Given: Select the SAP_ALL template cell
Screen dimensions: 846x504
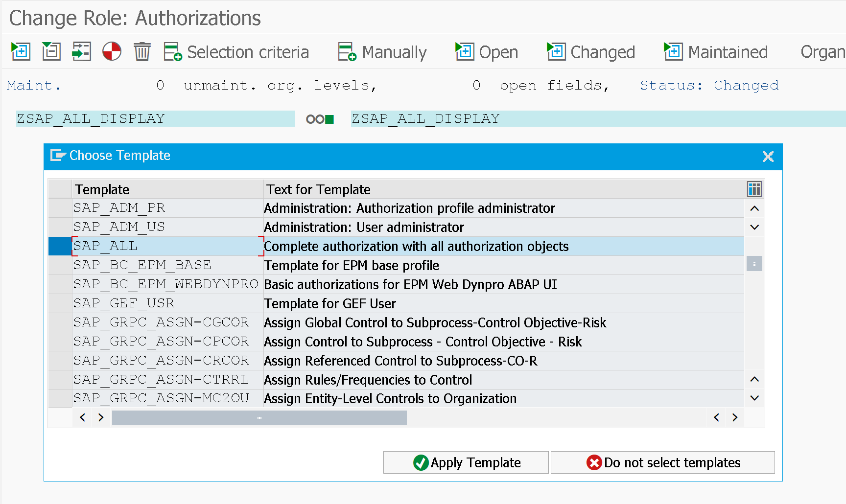Looking at the screenshot, I should 168,246.
